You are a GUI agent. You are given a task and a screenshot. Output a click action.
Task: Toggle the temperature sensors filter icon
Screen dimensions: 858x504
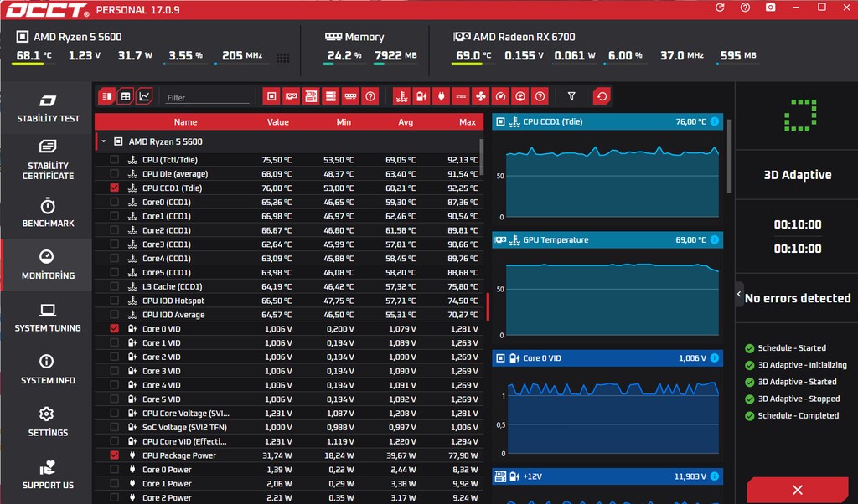tap(401, 97)
